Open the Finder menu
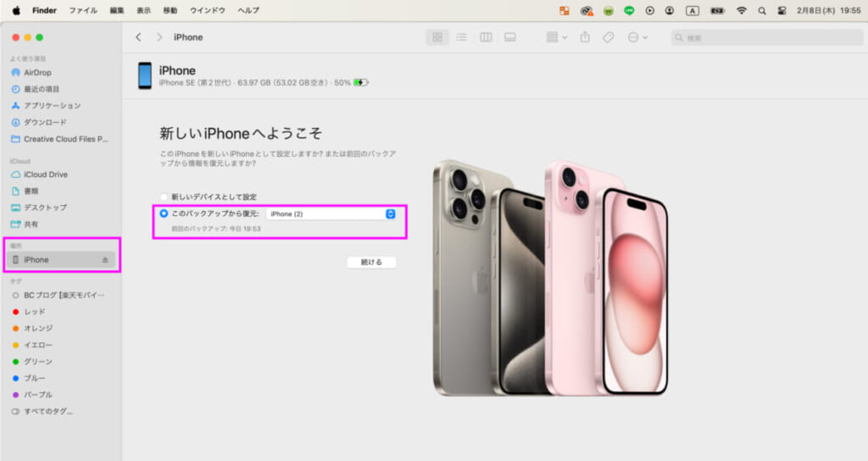868x461 pixels. point(44,10)
